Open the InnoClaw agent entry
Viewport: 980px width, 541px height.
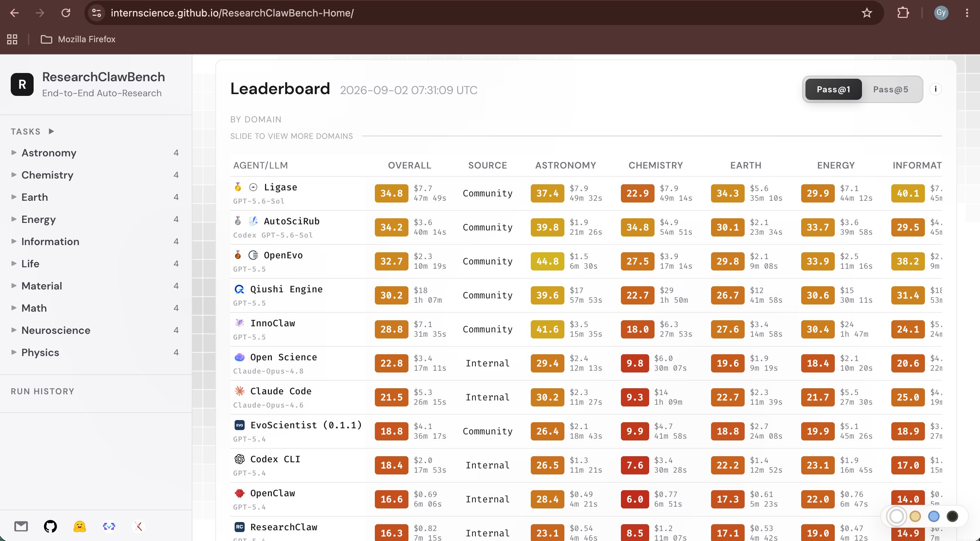tap(273, 323)
